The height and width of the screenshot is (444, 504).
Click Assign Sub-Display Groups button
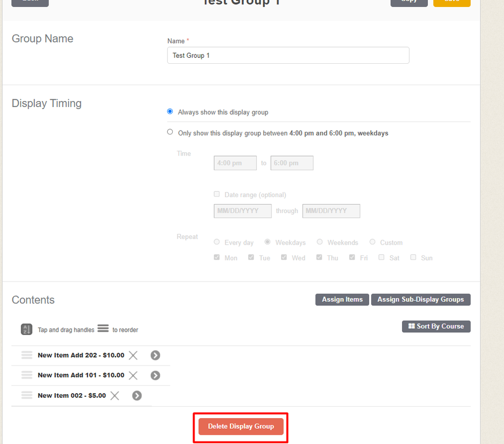[x=420, y=300]
